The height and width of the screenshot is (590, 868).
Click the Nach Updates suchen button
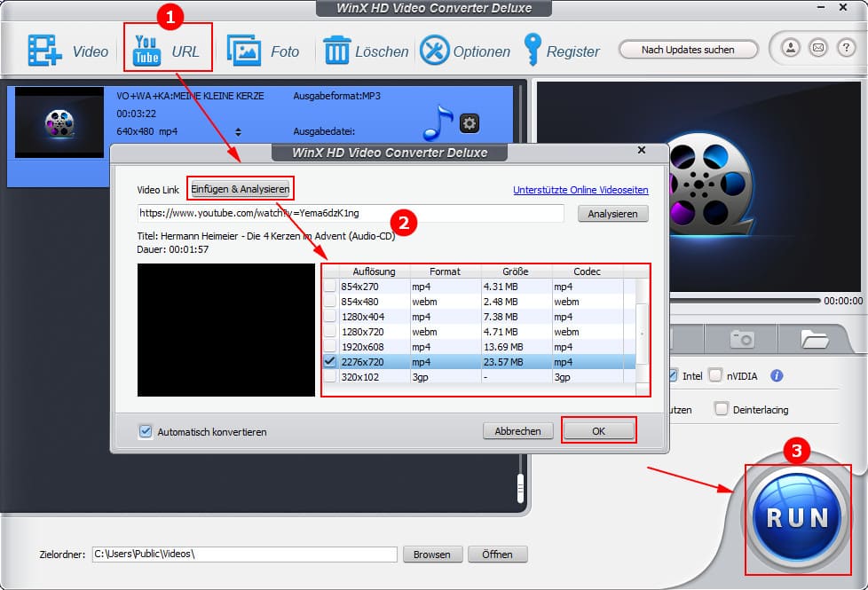[688, 50]
